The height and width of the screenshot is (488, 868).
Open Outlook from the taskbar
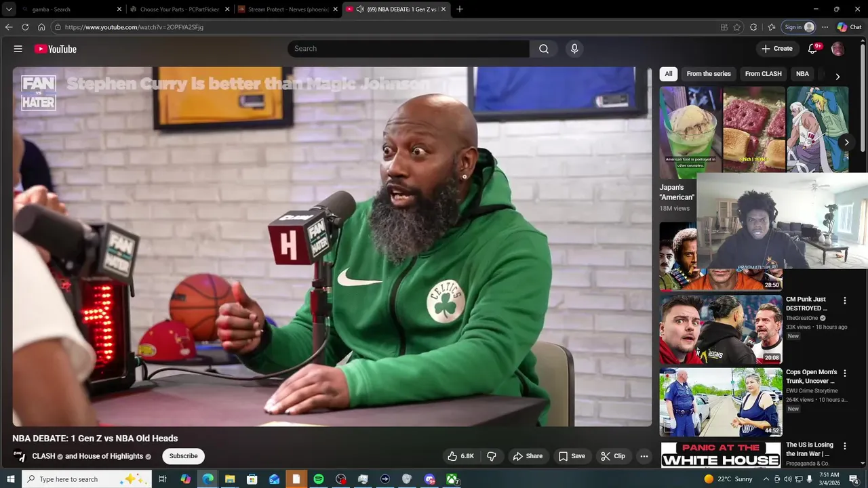(274, 479)
